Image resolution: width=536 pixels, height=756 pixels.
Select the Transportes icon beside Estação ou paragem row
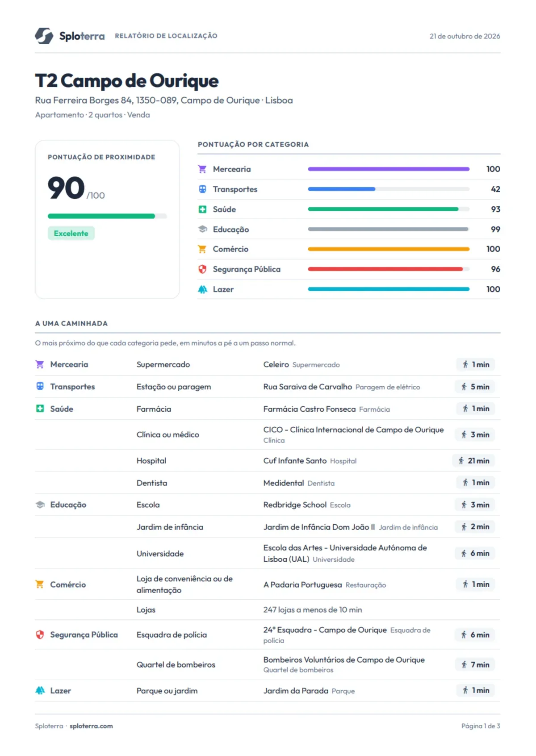[40, 386]
